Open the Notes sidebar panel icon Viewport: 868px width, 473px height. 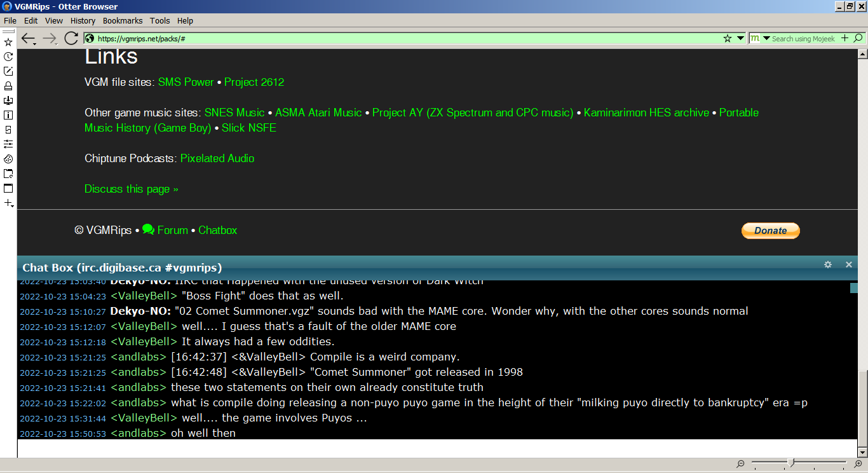tap(8, 71)
